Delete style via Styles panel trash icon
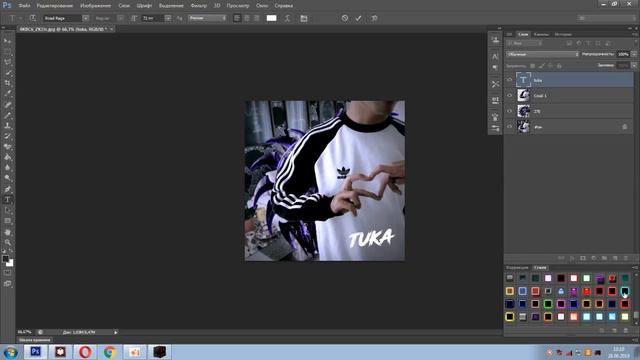The width and height of the screenshot is (640, 360). tap(626, 330)
